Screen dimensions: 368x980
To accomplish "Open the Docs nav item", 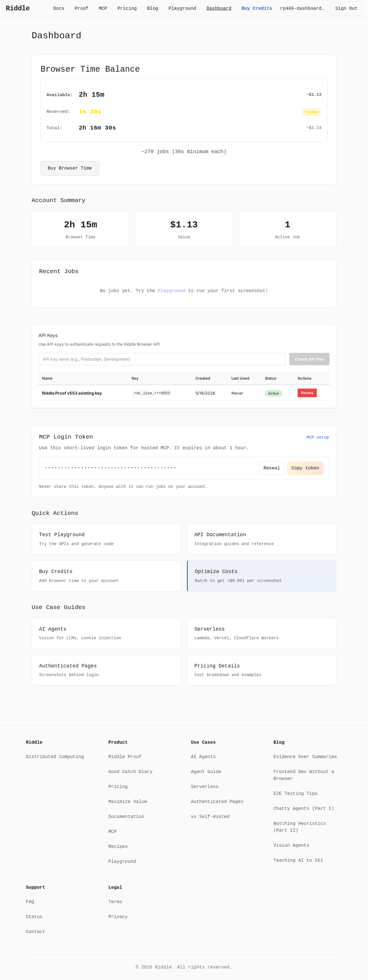I will click(59, 8).
